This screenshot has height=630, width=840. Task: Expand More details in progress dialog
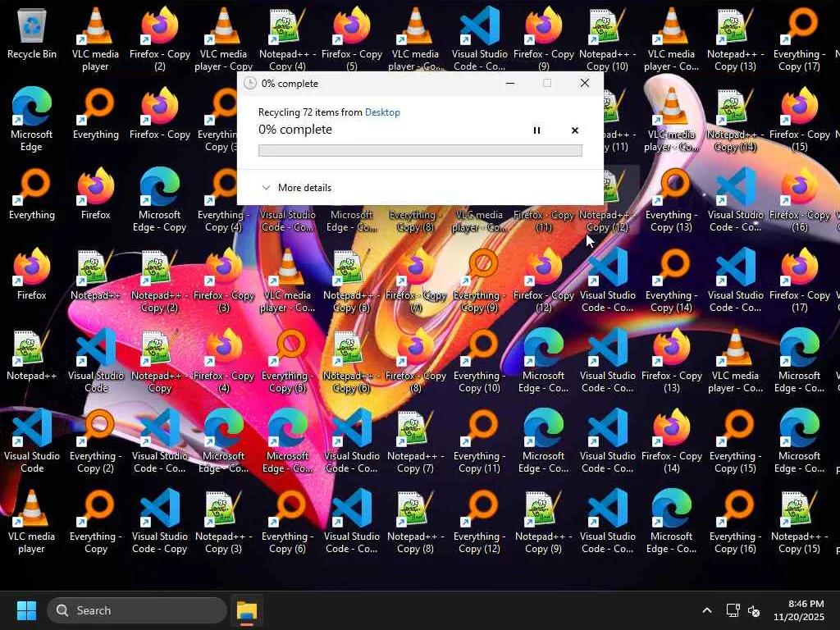[x=296, y=188]
